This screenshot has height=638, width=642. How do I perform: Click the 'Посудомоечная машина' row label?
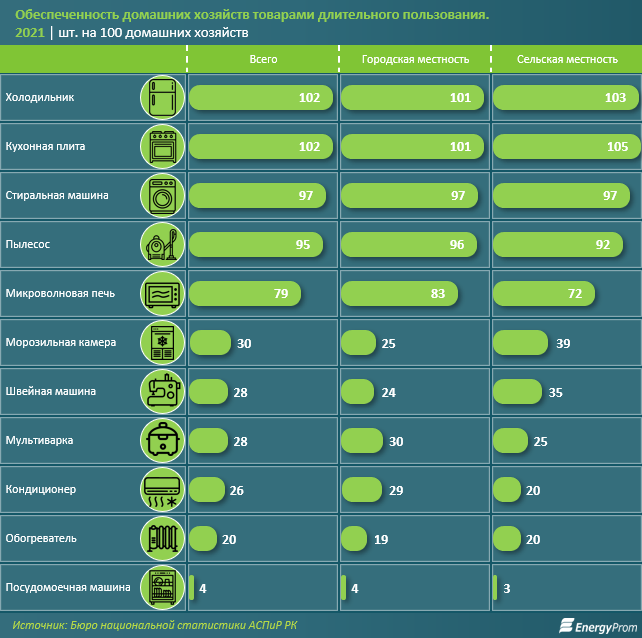tap(68, 588)
